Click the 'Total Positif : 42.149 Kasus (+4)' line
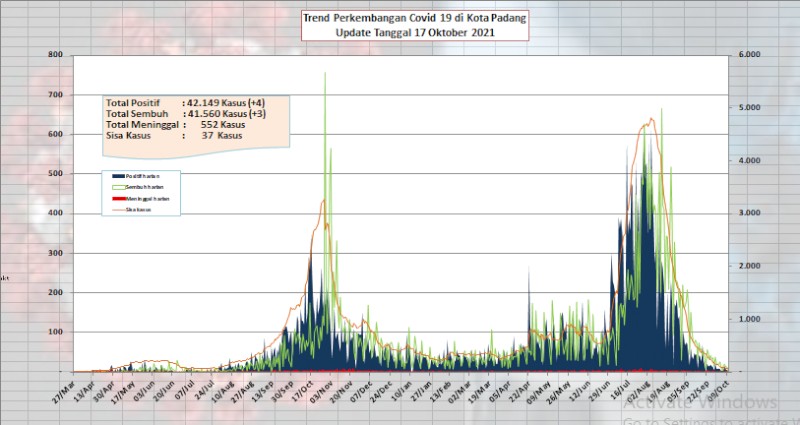Image resolution: width=800 pixels, height=425 pixels. tap(185, 103)
